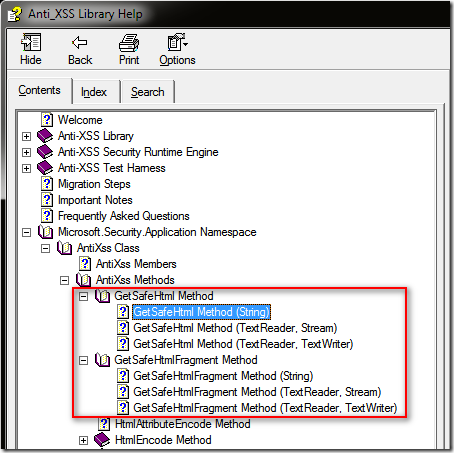454x453 pixels.
Task: Click the Print toolbar label
Action: [129, 60]
